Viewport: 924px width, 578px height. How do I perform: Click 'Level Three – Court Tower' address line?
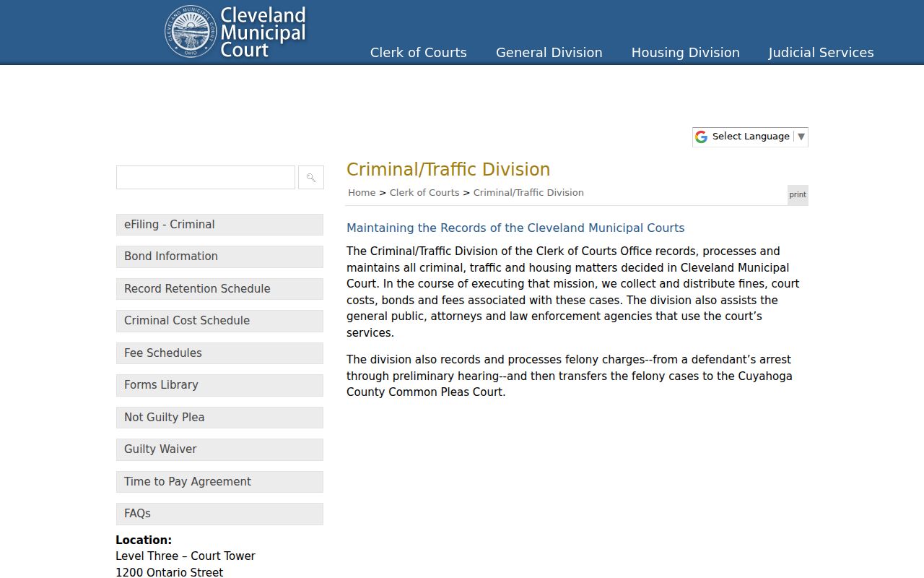[186, 556]
